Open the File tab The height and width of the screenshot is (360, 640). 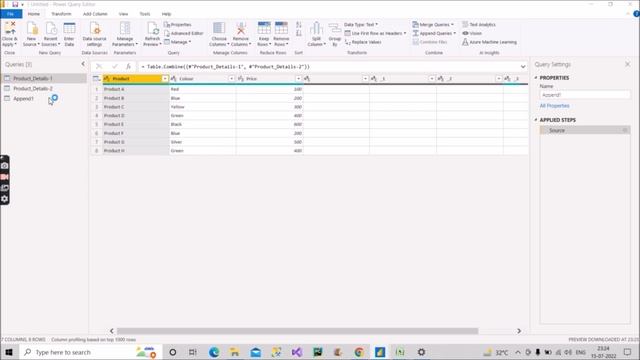coord(11,14)
